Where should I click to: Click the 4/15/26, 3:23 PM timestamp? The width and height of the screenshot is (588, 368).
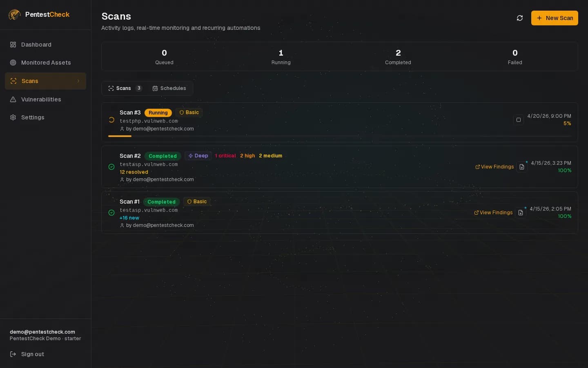551,163
